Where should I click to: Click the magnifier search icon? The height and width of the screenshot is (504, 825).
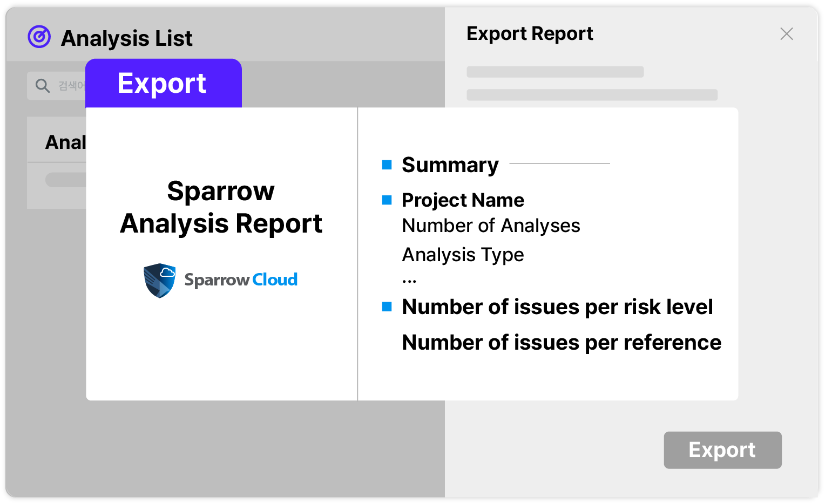pyautogui.click(x=43, y=85)
